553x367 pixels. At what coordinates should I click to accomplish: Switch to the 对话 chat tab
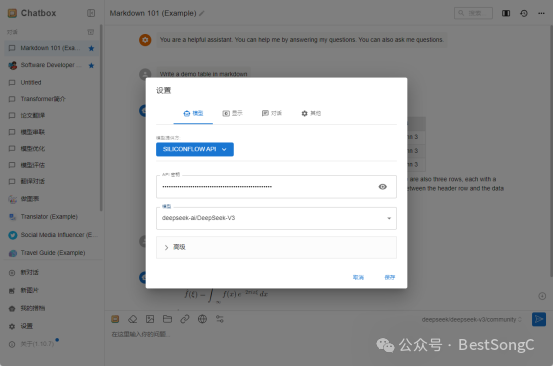tap(272, 113)
